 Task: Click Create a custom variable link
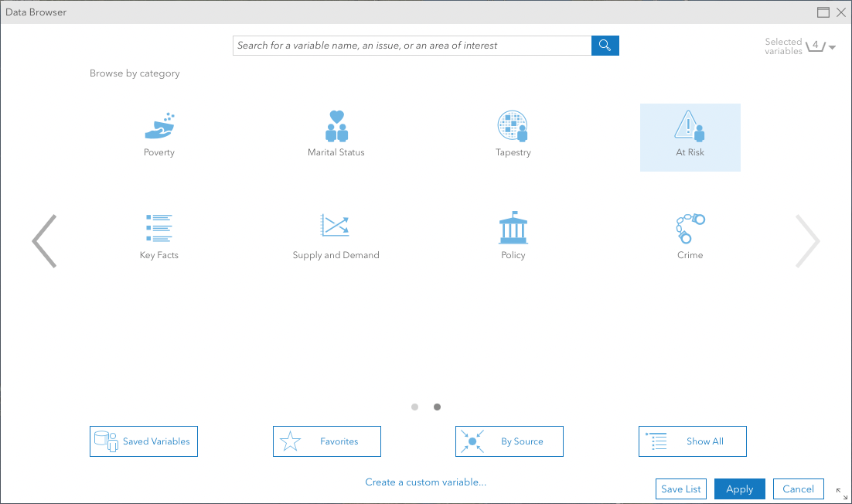click(425, 482)
